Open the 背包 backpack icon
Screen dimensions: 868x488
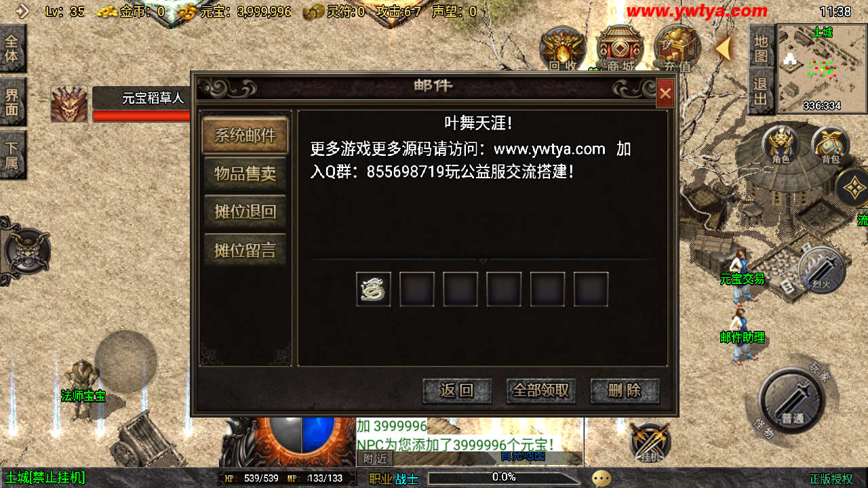click(831, 145)
